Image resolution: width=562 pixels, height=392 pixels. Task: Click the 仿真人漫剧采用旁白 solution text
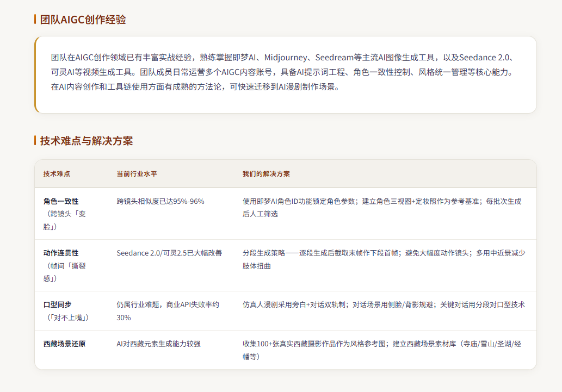point(384,304)
